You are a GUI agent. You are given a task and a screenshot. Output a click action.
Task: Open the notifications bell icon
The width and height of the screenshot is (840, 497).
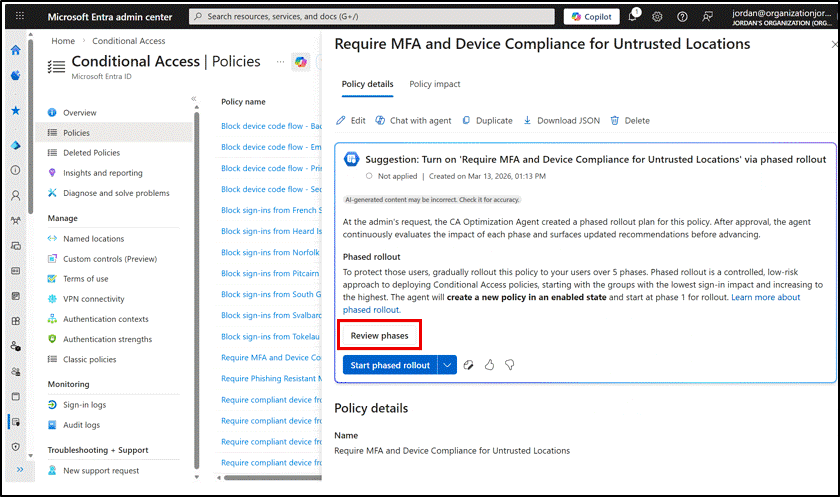point(634,17)
